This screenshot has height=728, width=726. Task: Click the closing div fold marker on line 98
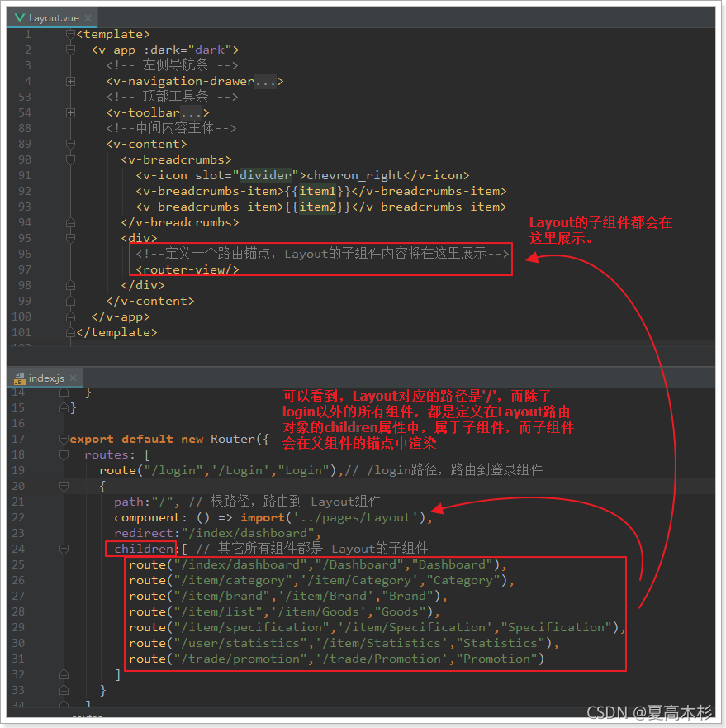[70, 285]
